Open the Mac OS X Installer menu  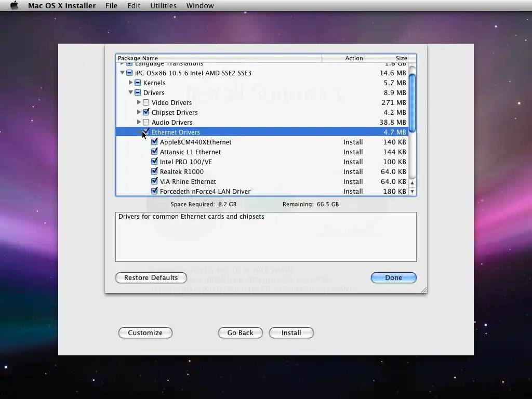tap(62, 6)
